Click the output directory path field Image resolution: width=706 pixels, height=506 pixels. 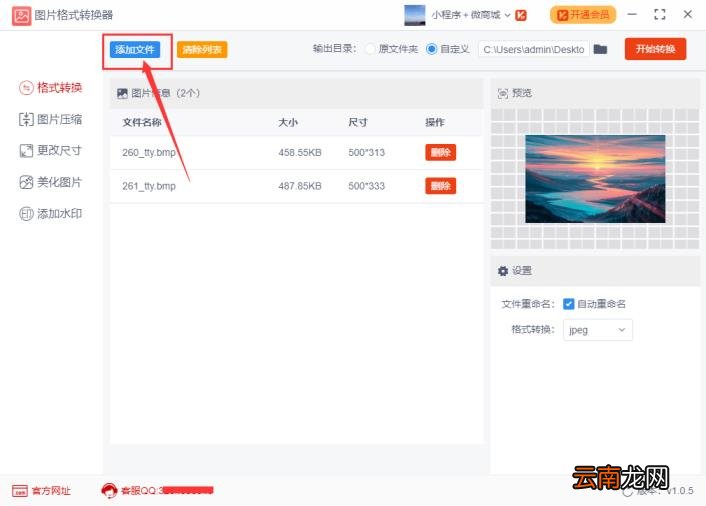pyautogui.click(x=534, y=49)
